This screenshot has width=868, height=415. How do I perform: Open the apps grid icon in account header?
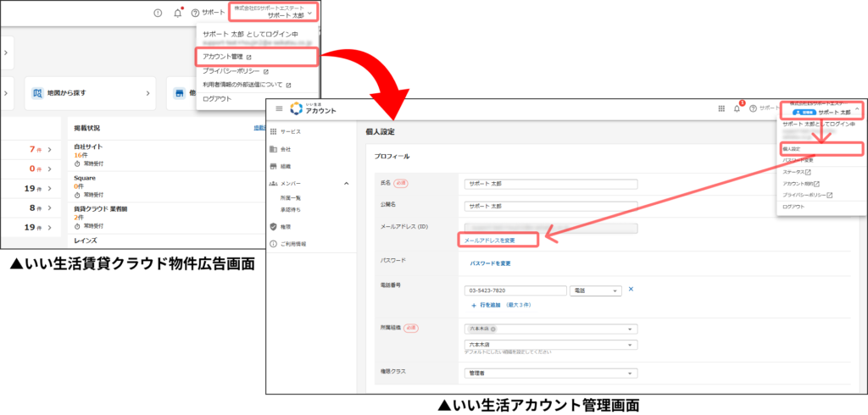721,108
